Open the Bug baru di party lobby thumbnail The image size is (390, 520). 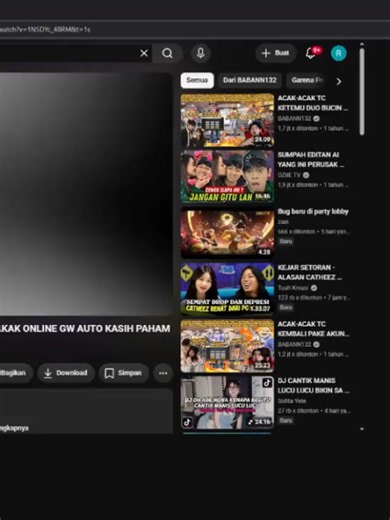pos(227,233)
